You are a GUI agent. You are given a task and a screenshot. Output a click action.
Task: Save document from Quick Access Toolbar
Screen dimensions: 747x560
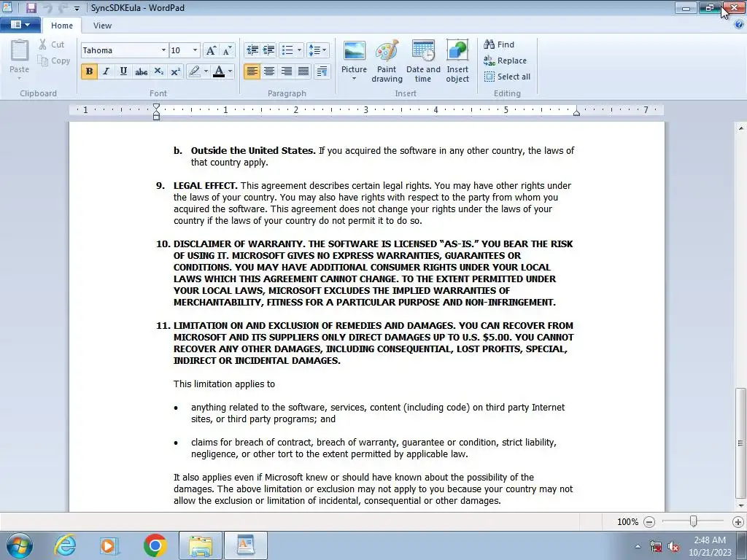pyautogui.click(x=31, y=8)
